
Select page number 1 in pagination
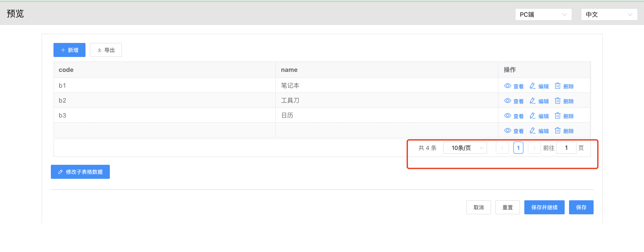(x=518, y=148)
